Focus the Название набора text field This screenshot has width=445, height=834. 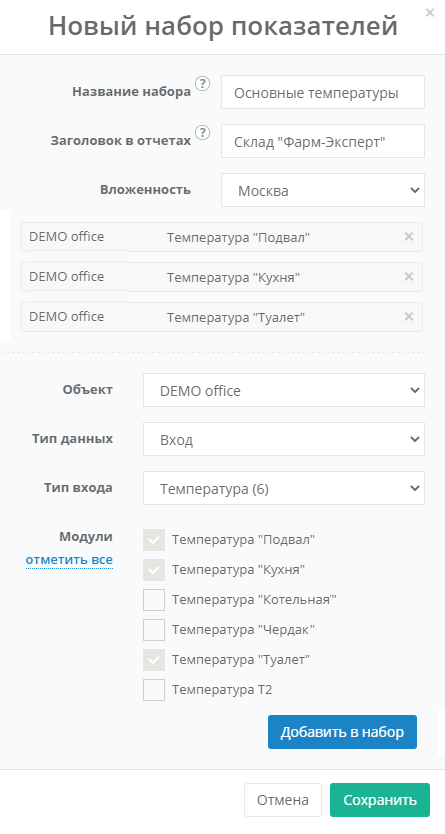[x=323, y=92]
